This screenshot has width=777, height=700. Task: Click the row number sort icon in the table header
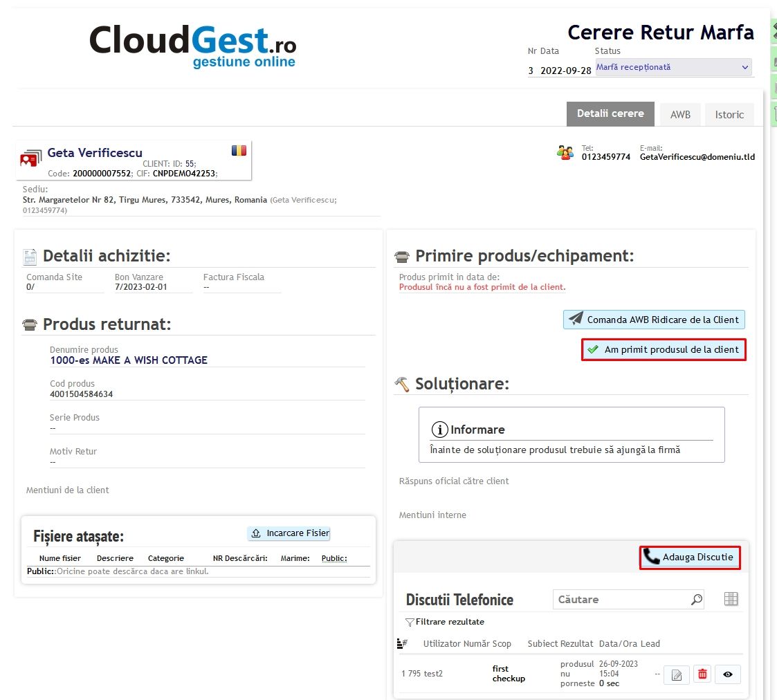(402, 643)
